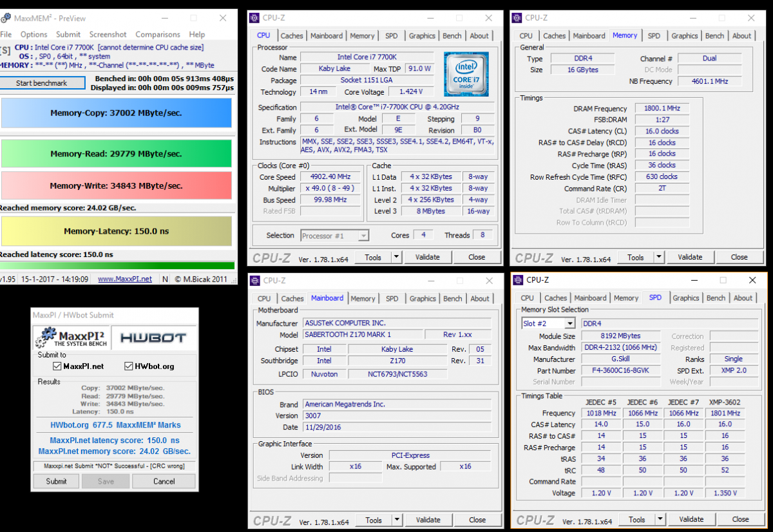Click the Core Voltage value 1.424 V
The image size is (773, 532).
pos(410,92)
